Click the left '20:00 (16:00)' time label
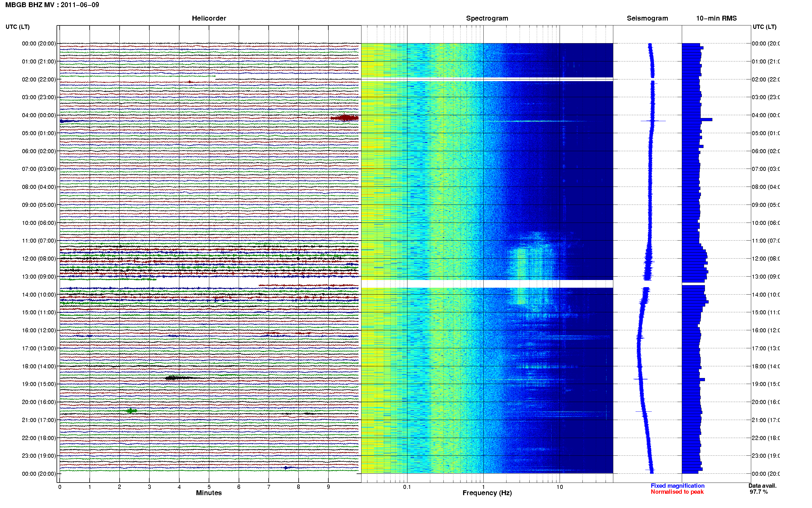The height and width of the screenshot is (508, 812). tap(39, 402)
